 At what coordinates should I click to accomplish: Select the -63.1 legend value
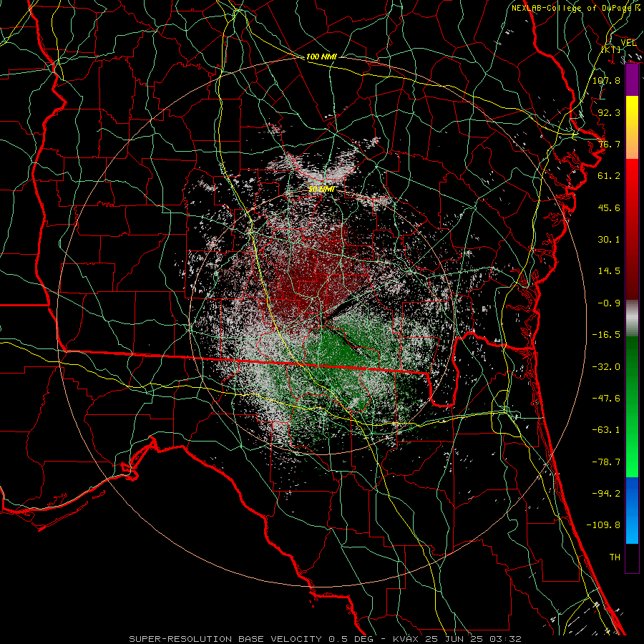pos(606,430)
